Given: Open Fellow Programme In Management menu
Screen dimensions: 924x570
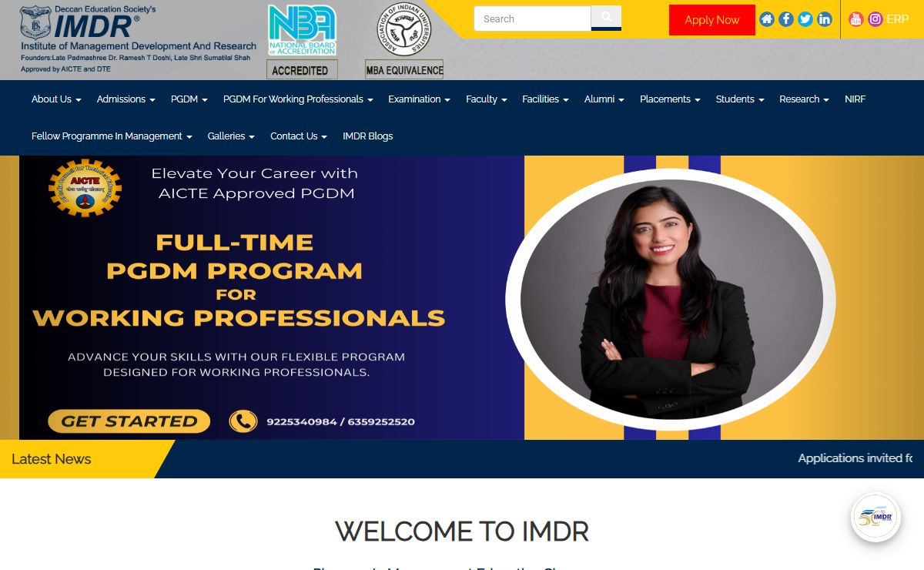Looking at the screenshot, I should point(112,136).
